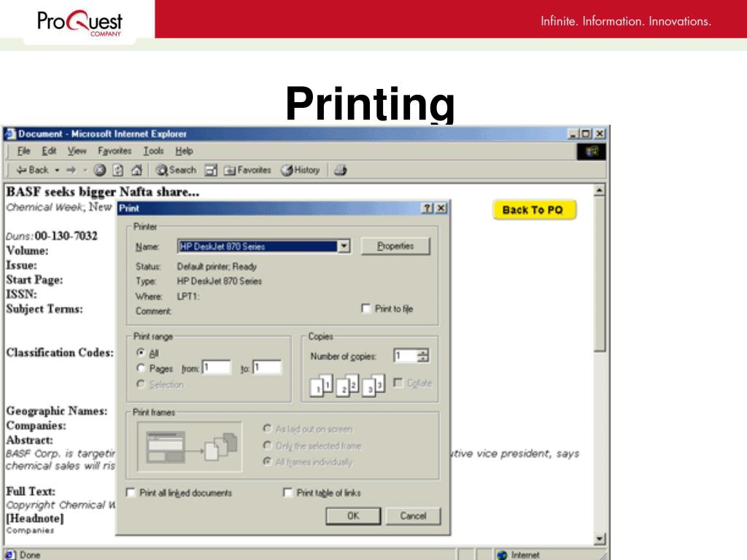
Task: Click the copies spinner arrows
Action: coord(422,356)
